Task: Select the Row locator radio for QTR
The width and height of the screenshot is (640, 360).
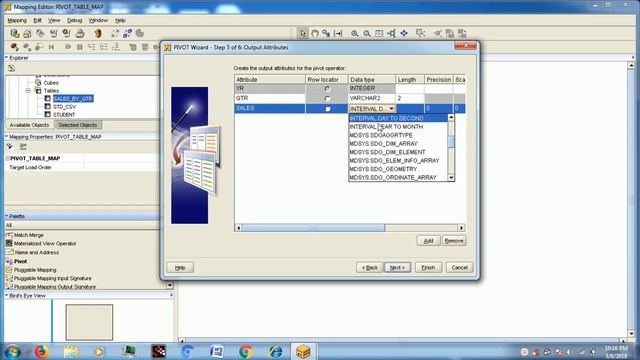Action: point(327,98)
